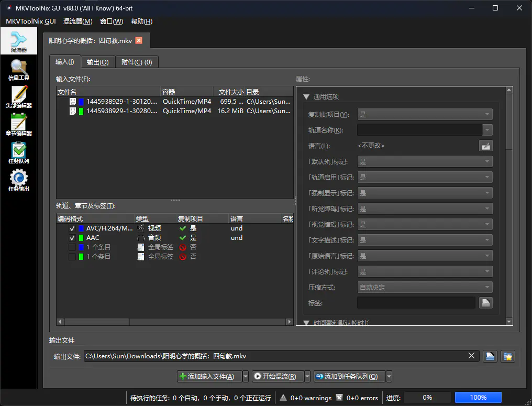The width and height of the screenshot is (532, 406).
Task: Click the 添加输入文件(A) button
Action: [x=209, y=376]
